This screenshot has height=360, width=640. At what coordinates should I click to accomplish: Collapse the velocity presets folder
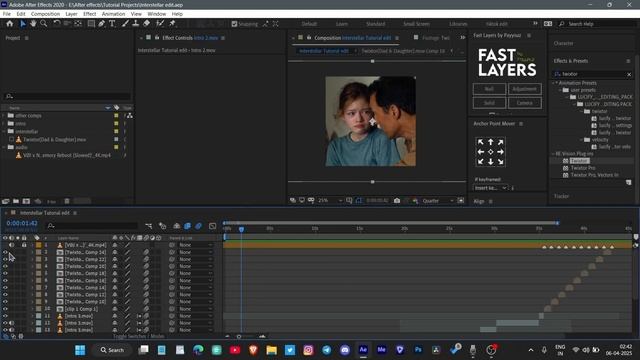tap(582, 140)
